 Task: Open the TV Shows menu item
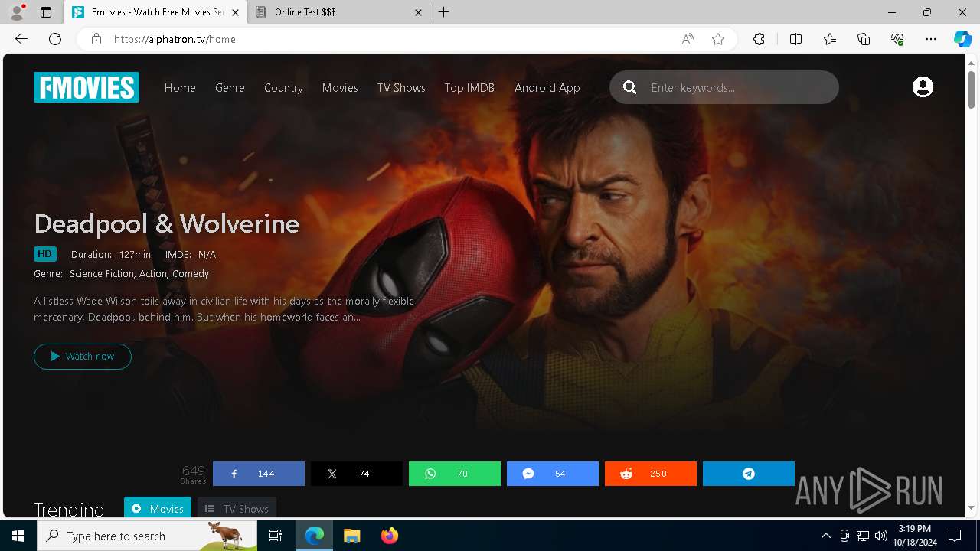[401, 87]
